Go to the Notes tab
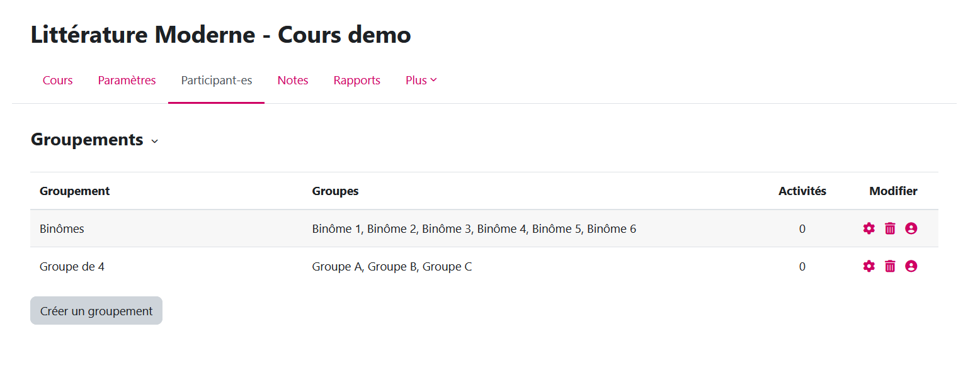The height and width of the screenshot is (375, 980). (x=293, y=81)
